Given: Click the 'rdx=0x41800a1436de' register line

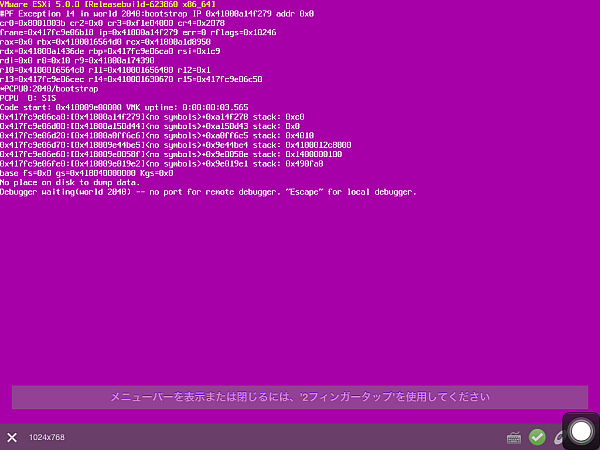Looking at the screenshot, I should point(110,51).
